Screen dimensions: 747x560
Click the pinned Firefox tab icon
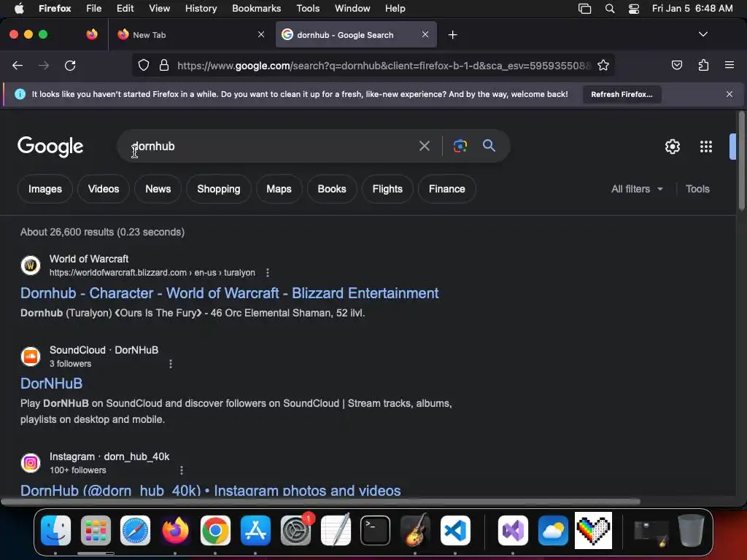pos(91,34)
